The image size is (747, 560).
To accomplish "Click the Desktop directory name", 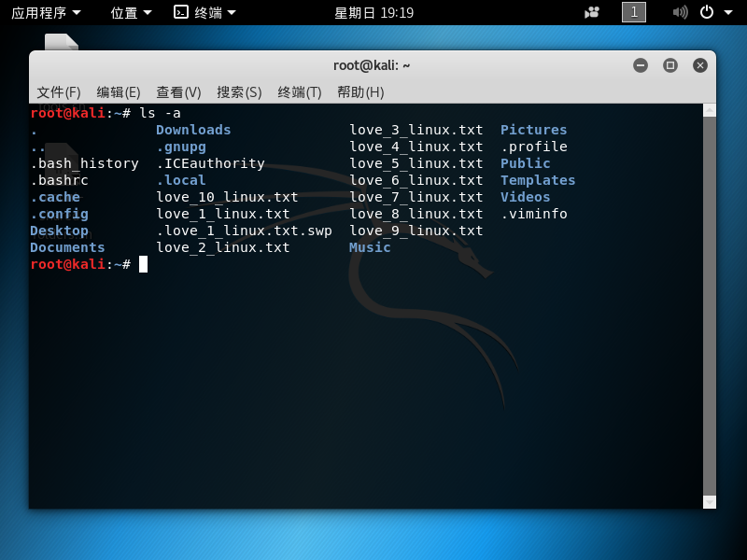I will click(x=59, y=231).
